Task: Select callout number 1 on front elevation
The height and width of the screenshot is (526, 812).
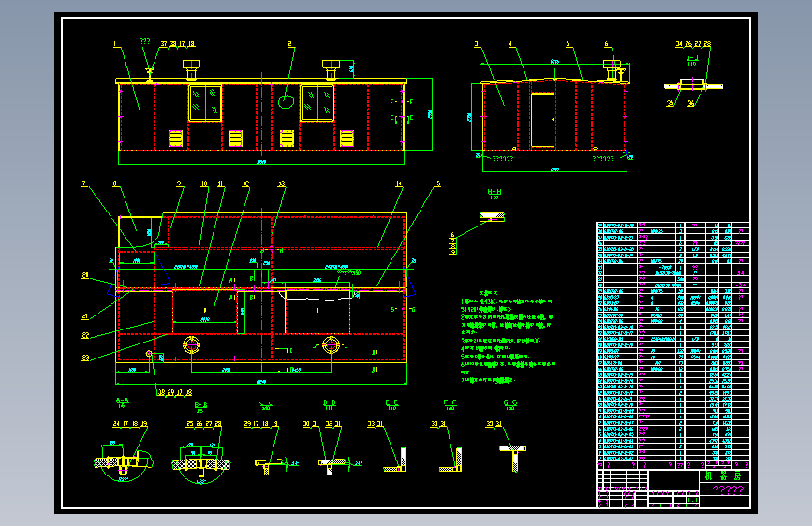Action: pyautogui.click(x=115, y=44)
